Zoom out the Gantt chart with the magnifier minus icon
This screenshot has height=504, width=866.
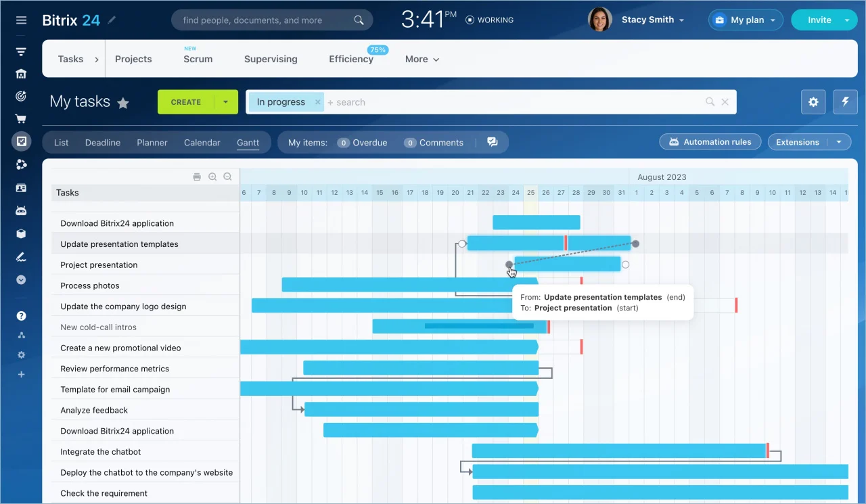click(227, 177)
